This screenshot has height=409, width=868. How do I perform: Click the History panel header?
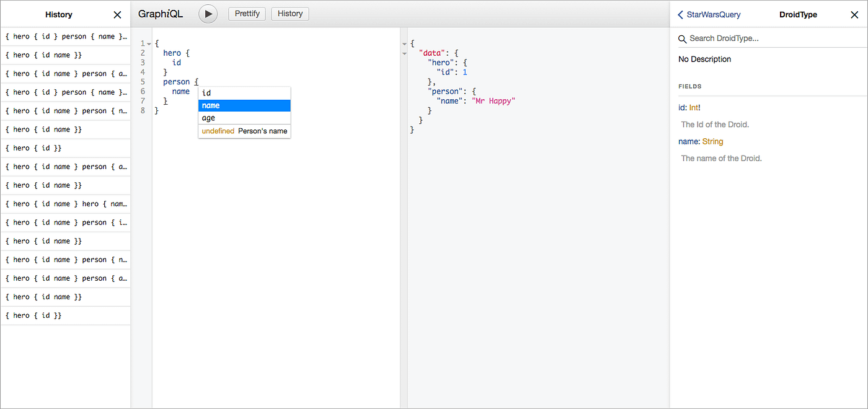[59, 14]
